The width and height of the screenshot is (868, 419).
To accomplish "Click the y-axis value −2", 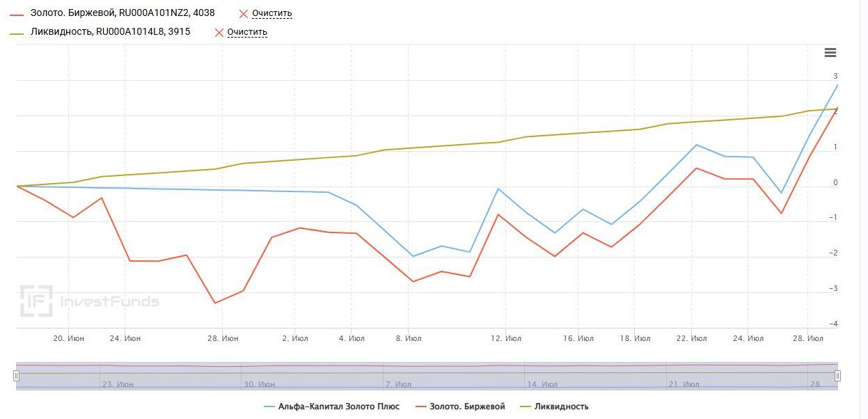I will click(x=833, y=253).
